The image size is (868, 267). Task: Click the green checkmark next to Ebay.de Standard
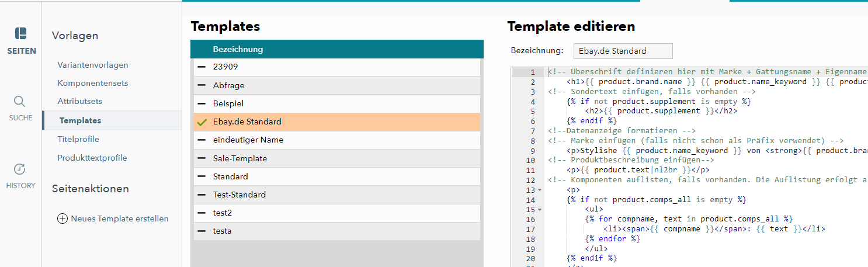point(202,122)
